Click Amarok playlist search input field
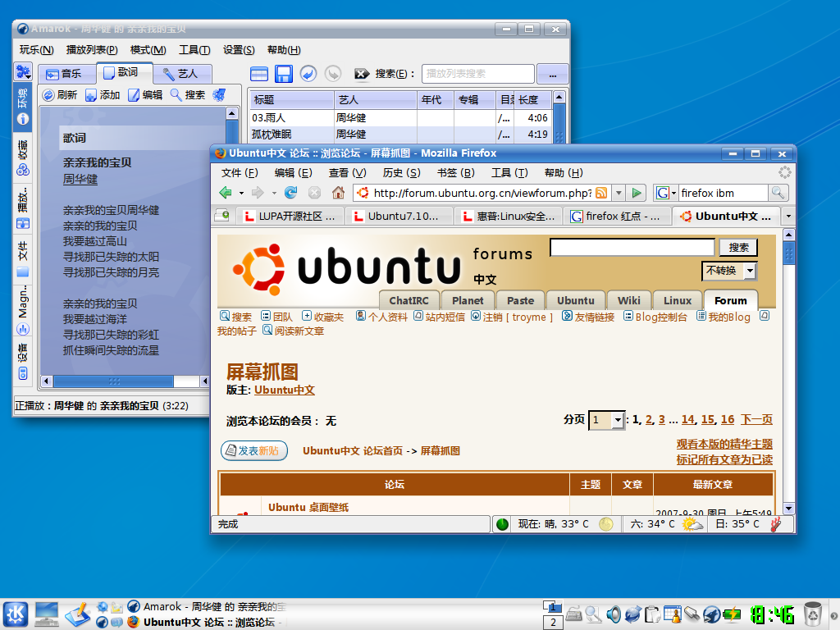Image resolution: width=840 pixels, height=630 pixels. 478,73
